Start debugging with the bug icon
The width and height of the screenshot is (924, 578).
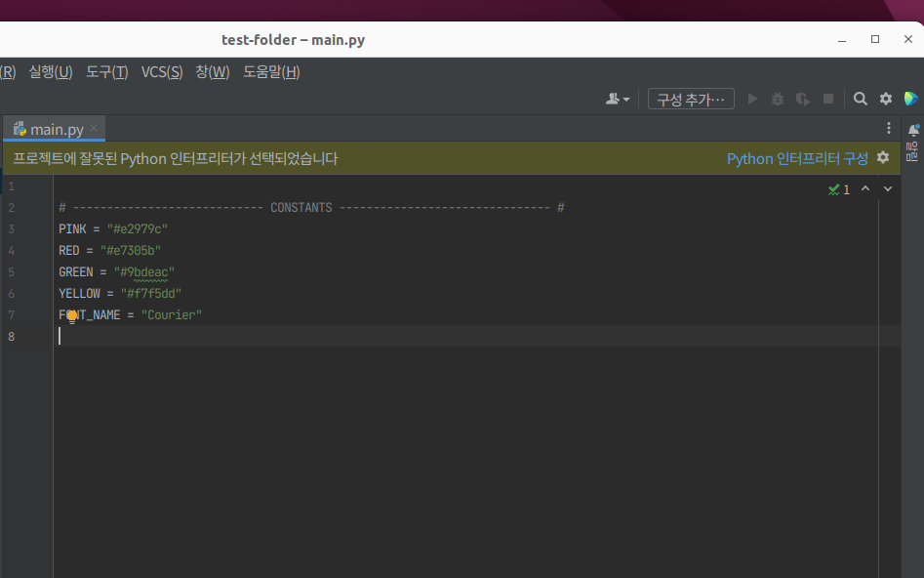[777, 98]
